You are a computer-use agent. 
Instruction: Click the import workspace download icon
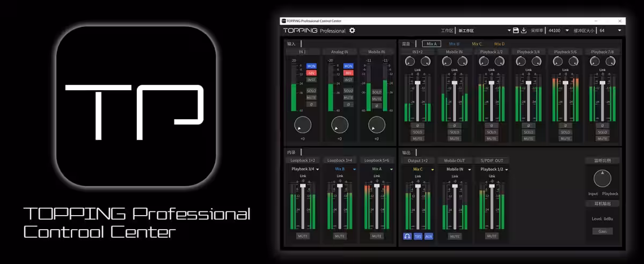[524, 31]
